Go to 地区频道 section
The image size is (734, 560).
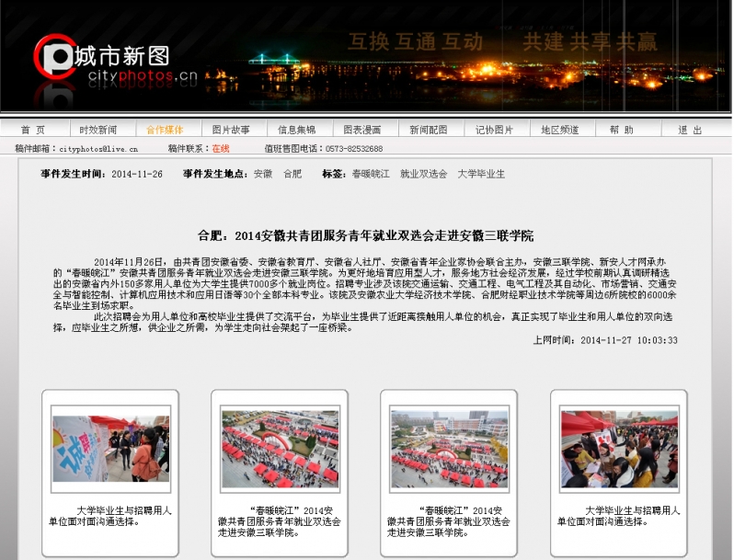click(x=560, y=130)
